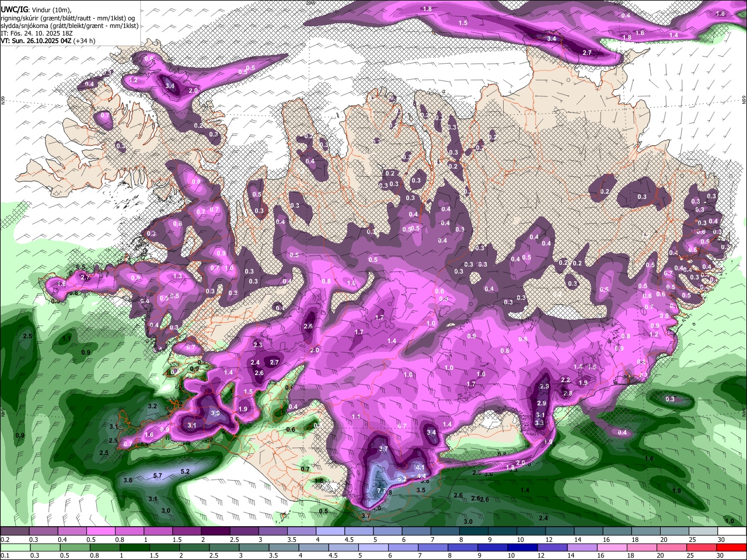747x560 pixels.
Task: Select the 2.3 snow value label
Action: pos(258,345)
